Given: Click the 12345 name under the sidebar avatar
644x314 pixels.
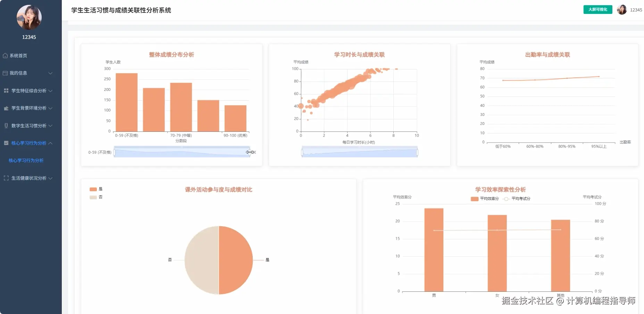Looking at the screenshot, I should pyautogui.click(x=29, y=37).
